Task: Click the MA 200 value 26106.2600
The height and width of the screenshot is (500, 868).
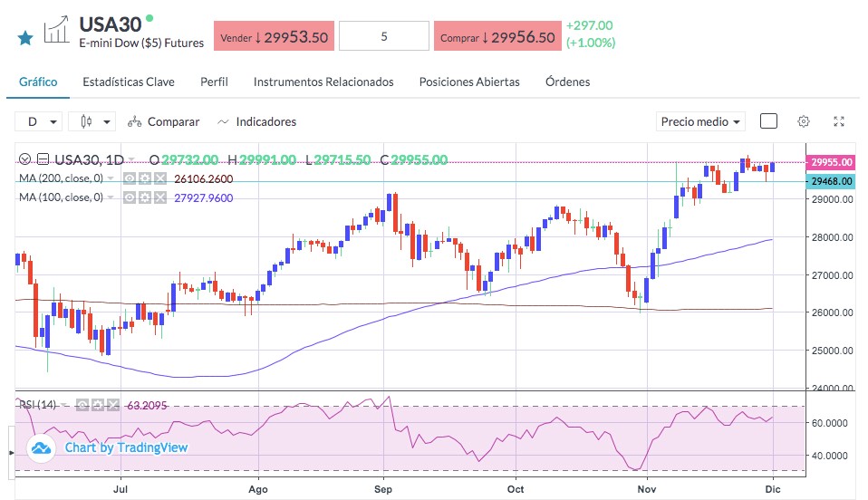Action: click(203, 178)
